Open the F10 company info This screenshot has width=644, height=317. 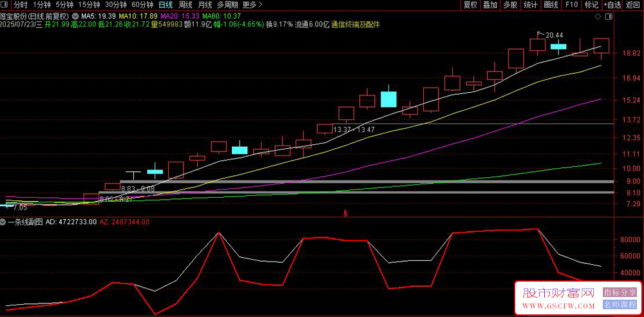click(571, 5)
